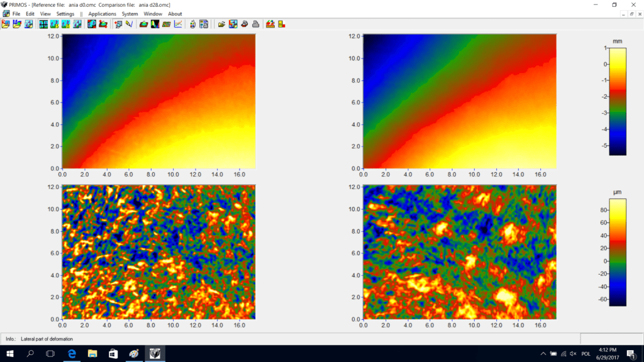
Task: Click the yellow-red rightmost toolbar icon
Action: point(282,25)
